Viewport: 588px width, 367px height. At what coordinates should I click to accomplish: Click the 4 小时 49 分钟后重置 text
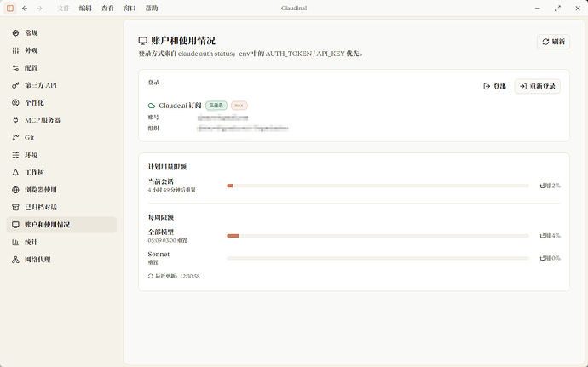click(x=172, y=190)
